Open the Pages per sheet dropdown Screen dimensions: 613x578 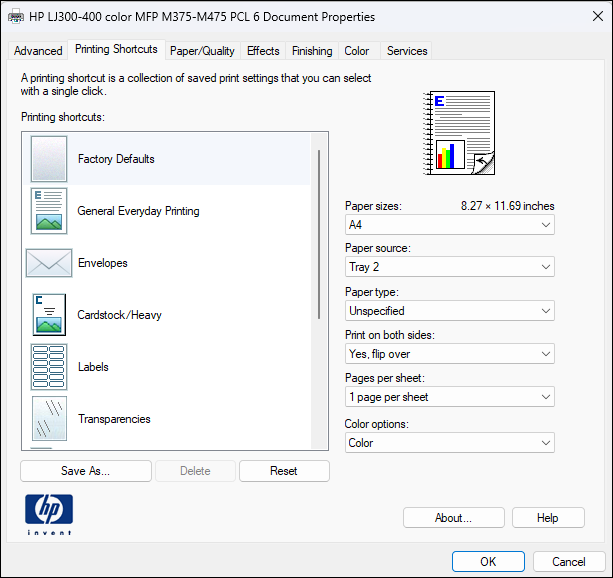coord(450,397)
